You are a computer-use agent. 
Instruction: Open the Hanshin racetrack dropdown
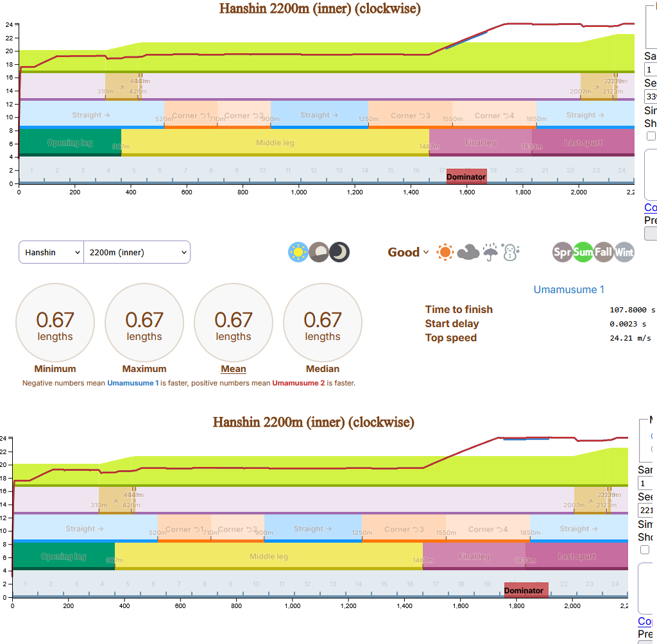51,252
